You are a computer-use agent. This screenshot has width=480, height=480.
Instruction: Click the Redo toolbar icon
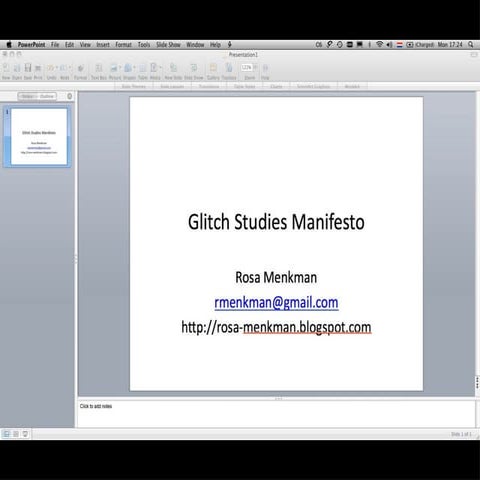tap(63, 68)
